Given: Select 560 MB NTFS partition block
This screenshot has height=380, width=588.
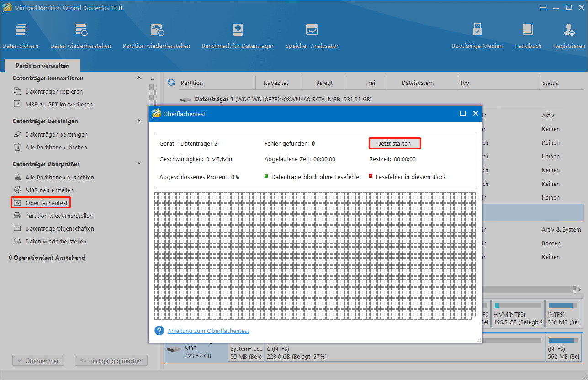Looking at the screenshot, I should (x=564, y=314).
